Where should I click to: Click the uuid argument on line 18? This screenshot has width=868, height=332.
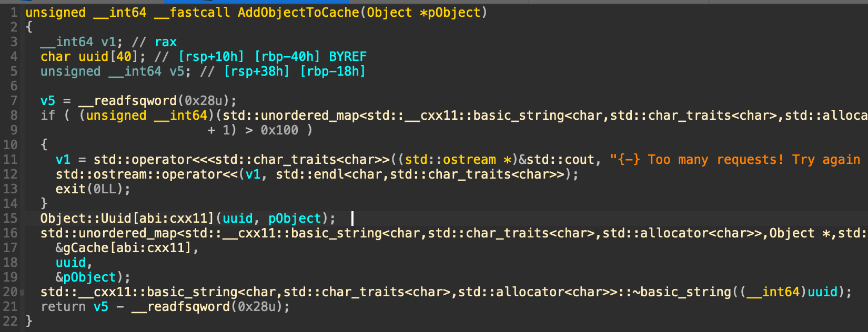point(70,263)
